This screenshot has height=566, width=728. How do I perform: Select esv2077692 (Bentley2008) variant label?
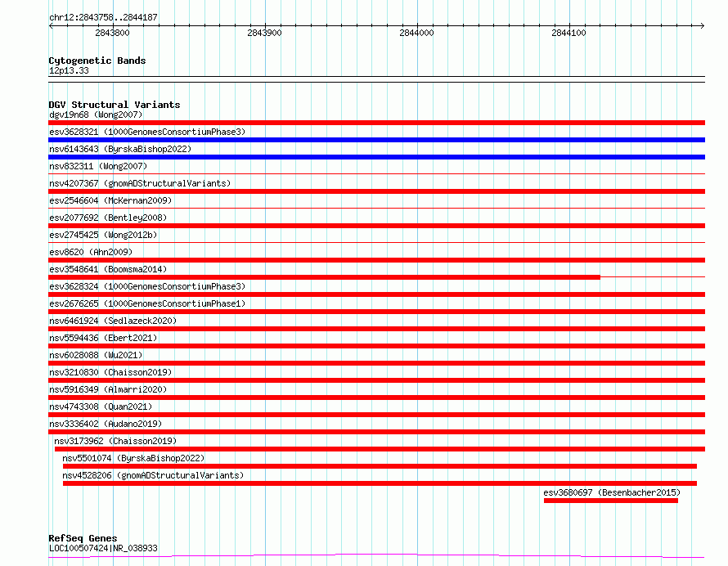(108, 218)
